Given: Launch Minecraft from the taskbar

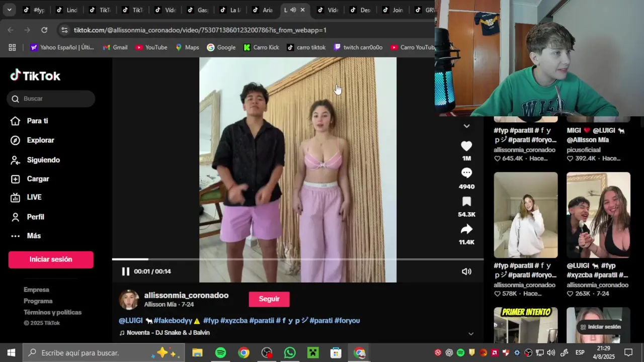Looking at the screenshot, I should (x=313, y=353).
